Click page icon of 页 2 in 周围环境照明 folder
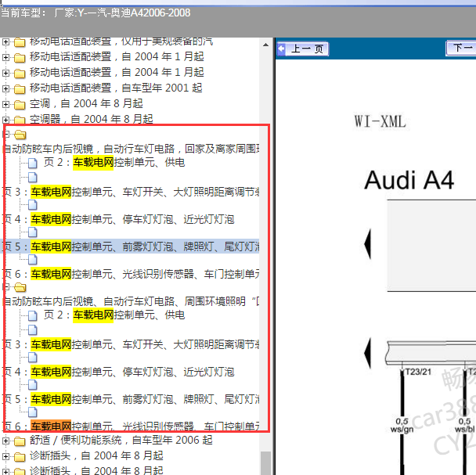The height and width of the screenshot is (475, 476). click(33, 315)
